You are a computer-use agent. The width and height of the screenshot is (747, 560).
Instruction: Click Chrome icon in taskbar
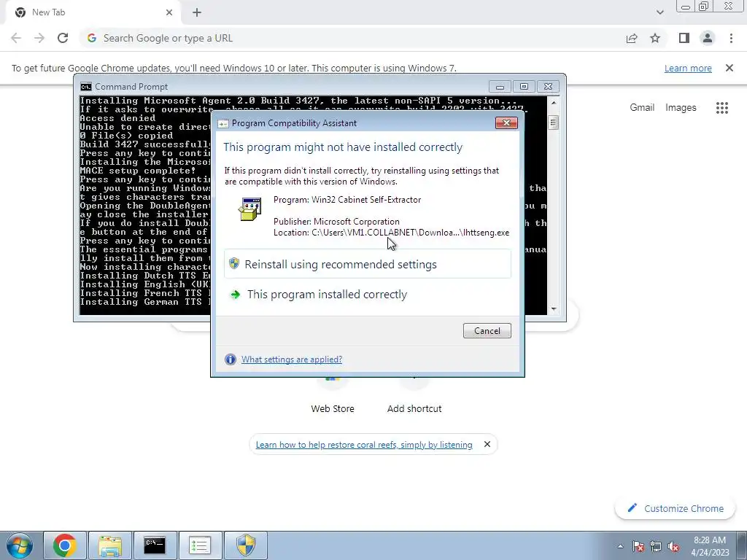65,545
